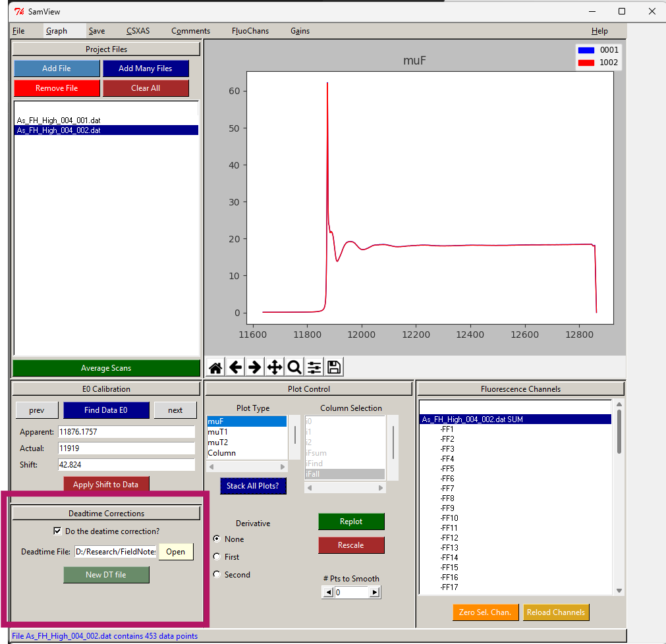
Task: Open the FluoChans menu
Action: [250, 31]
